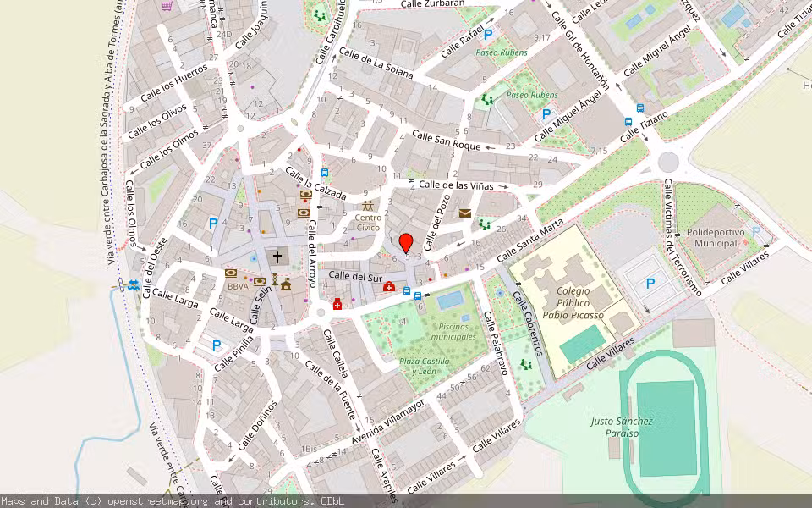Click the bus stop icon on Calle Tiziano
Viewport: 812px width, 508px height.
[628, 122]
